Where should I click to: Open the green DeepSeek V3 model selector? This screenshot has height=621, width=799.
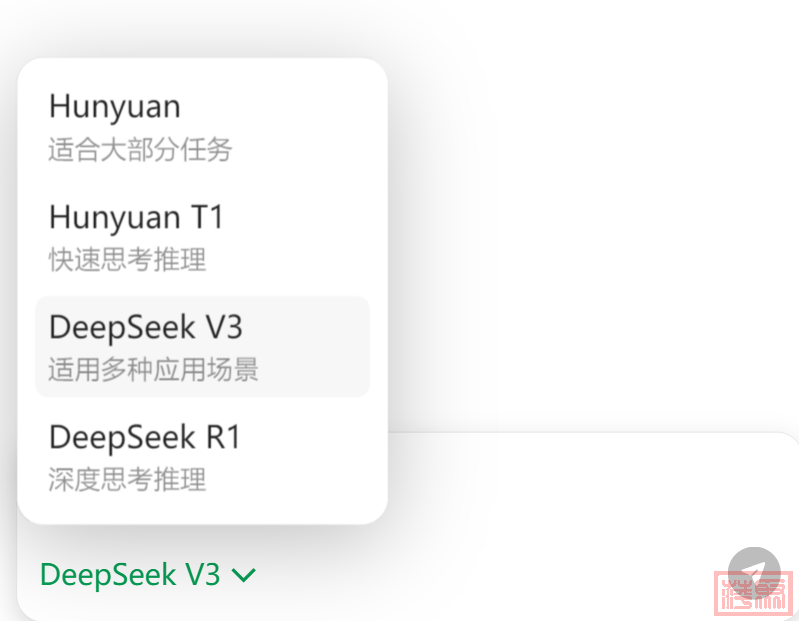[x=148, y=575]
